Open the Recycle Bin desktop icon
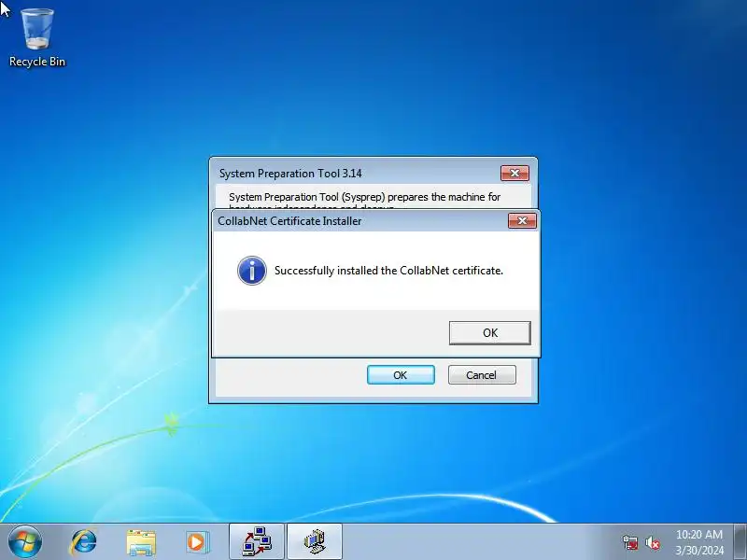Screen dimensions: 747x560 click(x=37, y=38)
